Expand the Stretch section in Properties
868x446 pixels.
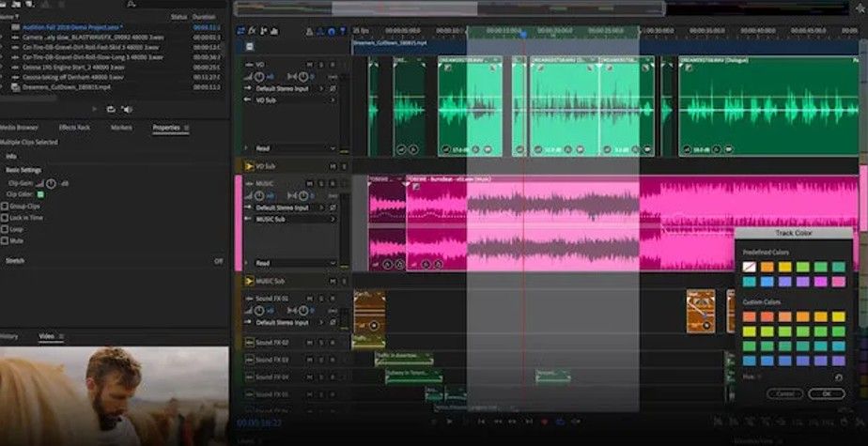[x=15, y=260]
